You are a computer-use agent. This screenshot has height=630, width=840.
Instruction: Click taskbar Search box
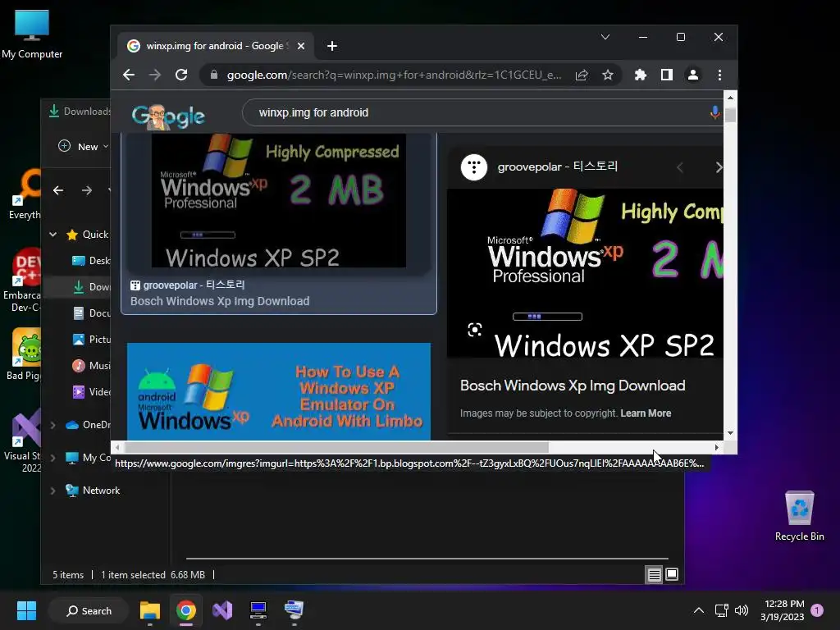tap(89, 610)
